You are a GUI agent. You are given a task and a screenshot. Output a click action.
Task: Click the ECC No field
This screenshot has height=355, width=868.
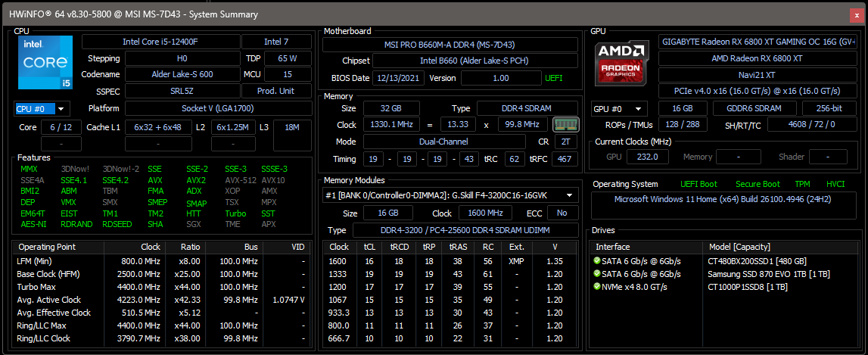click(x=562, y=213)
